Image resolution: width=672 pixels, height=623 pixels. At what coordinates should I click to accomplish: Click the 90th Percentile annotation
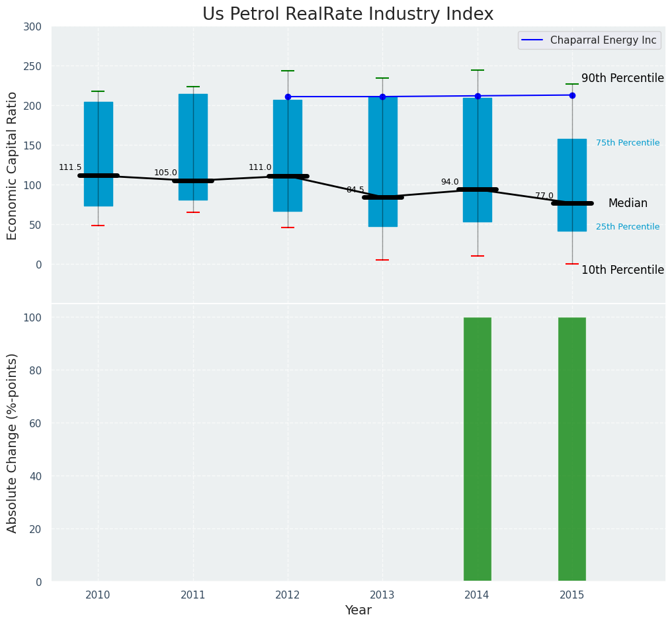(x=622, y=78)
